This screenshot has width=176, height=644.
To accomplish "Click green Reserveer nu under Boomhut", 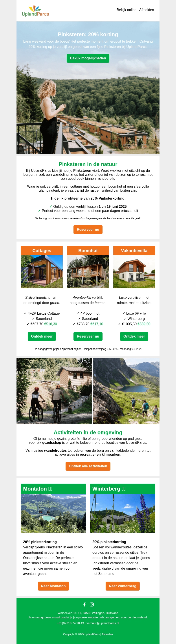I will pyautogui.click(x=88, y=336).
